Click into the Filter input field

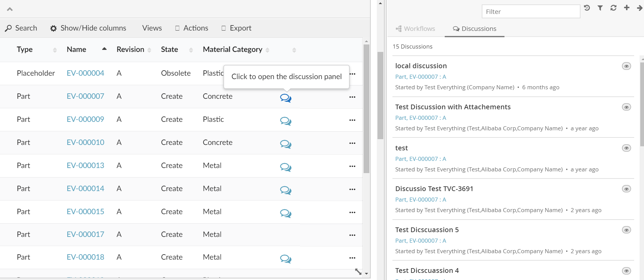tap(531, 12)
